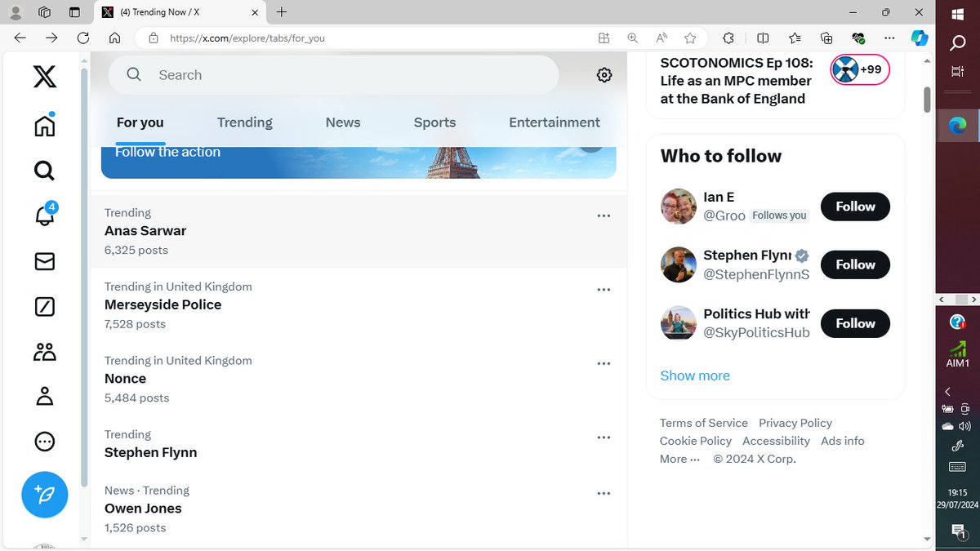Viewport: 980px width, 551px height.
Task: Open more options for Merseyside Police trend
Action: tap(604, 290)
